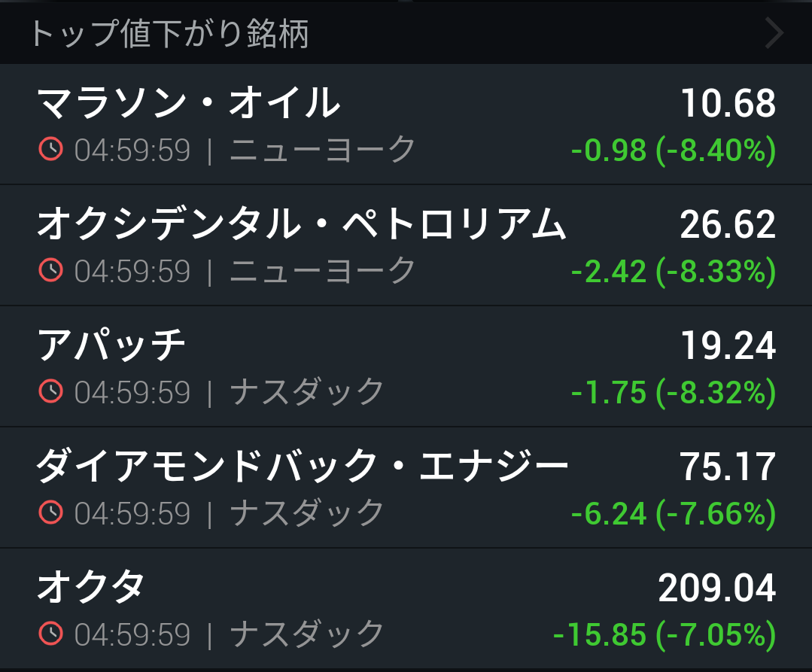Click the clock icon in オクタ row
The height and width of the screenshot is (672, 812).
pyautogui.click(x=50, y=634)
